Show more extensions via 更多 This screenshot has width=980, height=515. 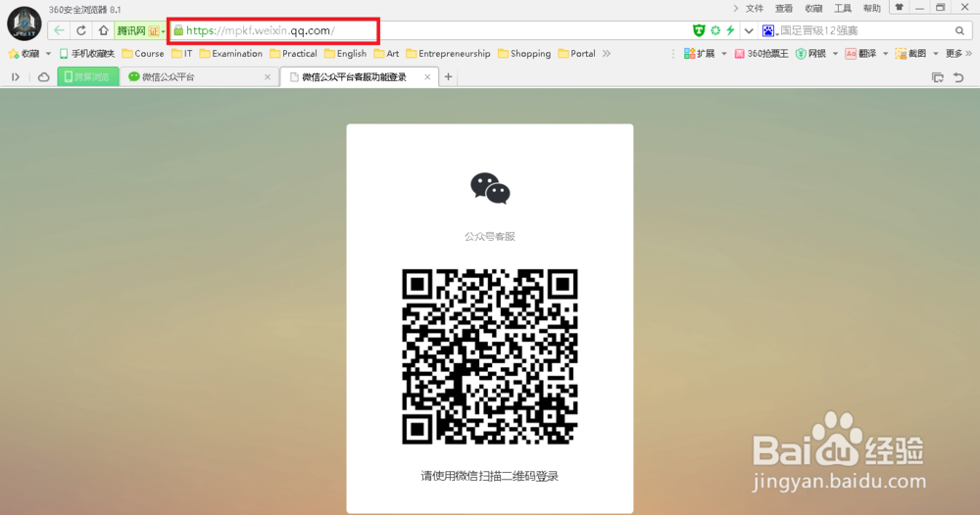click(x=958, y=54)
